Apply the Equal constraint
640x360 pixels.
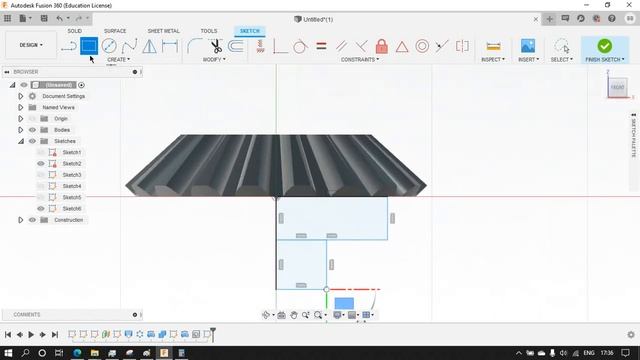tap(321, 46)
